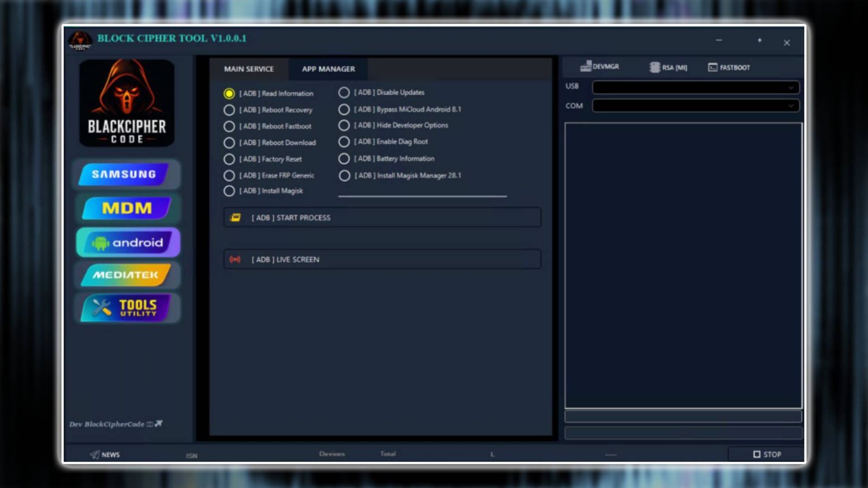
Task: Click the RSA [MI] icon
Action: [x=668, y=67]
